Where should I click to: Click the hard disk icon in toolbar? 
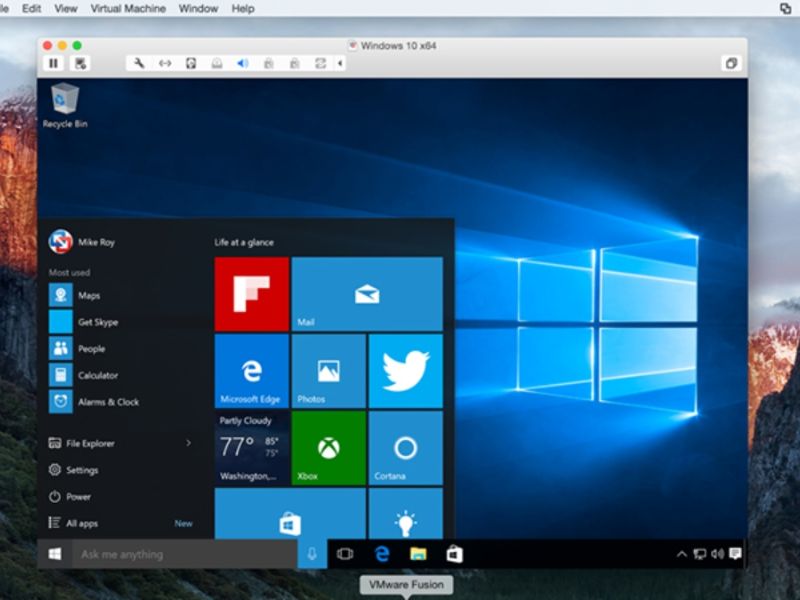point(191,63)
